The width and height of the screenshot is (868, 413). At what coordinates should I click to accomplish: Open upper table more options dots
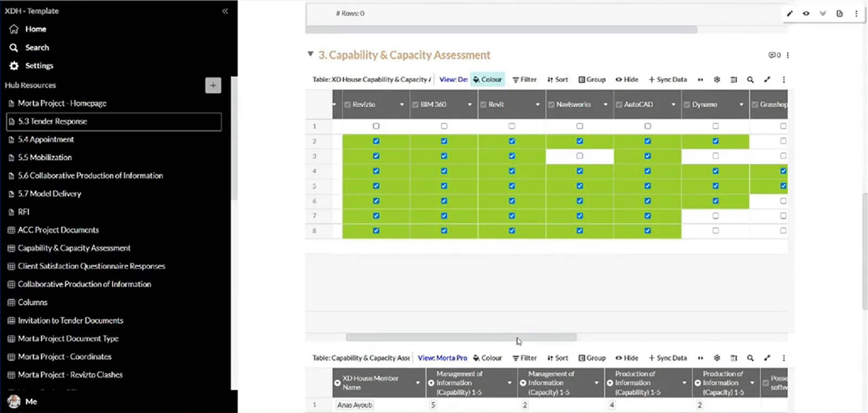coord(783,80)
